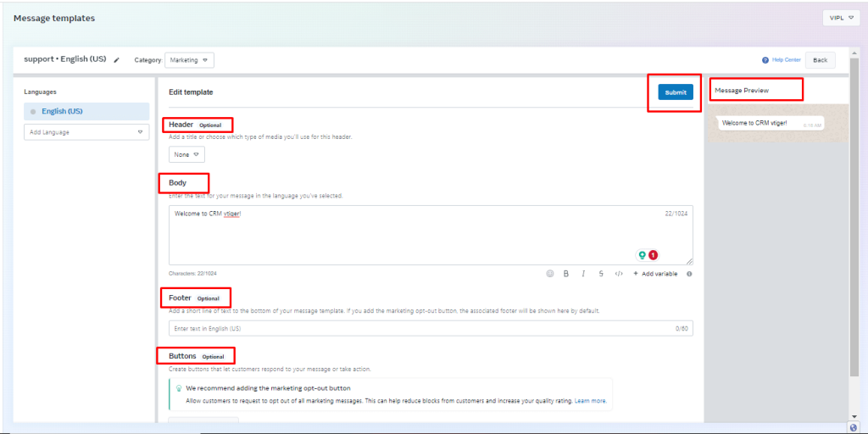Click the green lightbulb suggestion icon
This screenshot has width=868, height=434.
[643, 255]
